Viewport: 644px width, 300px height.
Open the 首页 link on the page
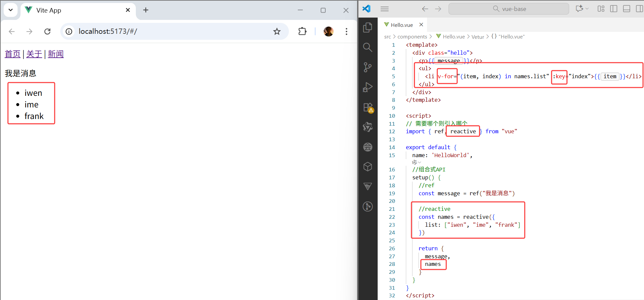[x=13, y=54]
